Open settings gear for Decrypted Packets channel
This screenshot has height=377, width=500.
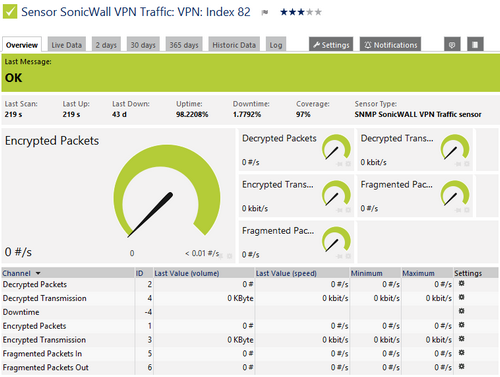tap(461, 283)
